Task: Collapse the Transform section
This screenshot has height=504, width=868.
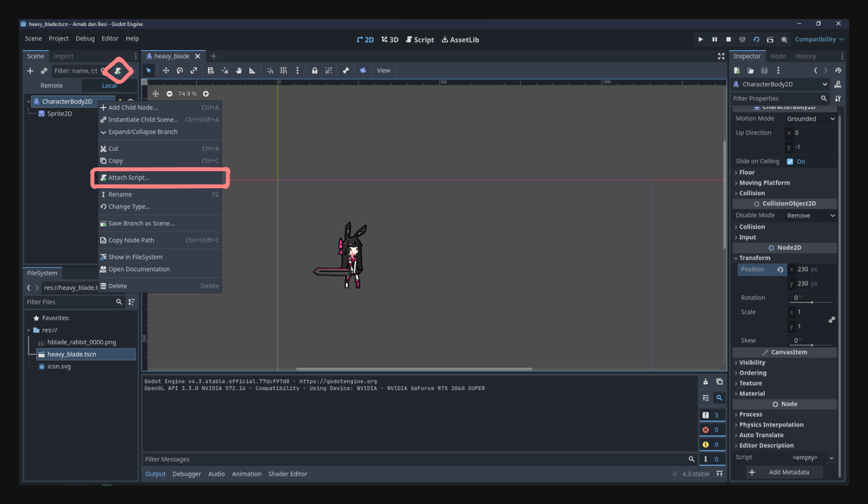Action: (784, 258)
